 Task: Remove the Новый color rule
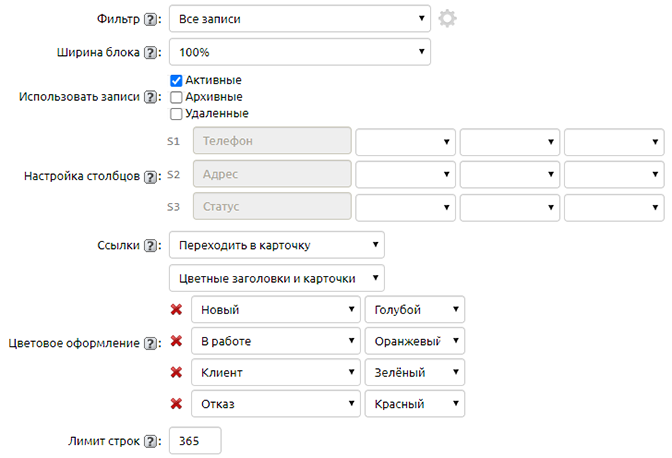point(177,310)
